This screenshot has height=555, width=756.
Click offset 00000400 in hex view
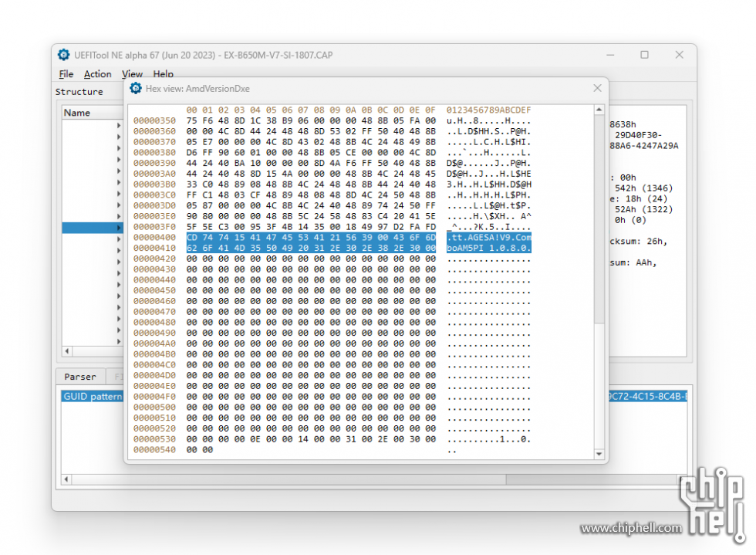[x=155, y=238]
